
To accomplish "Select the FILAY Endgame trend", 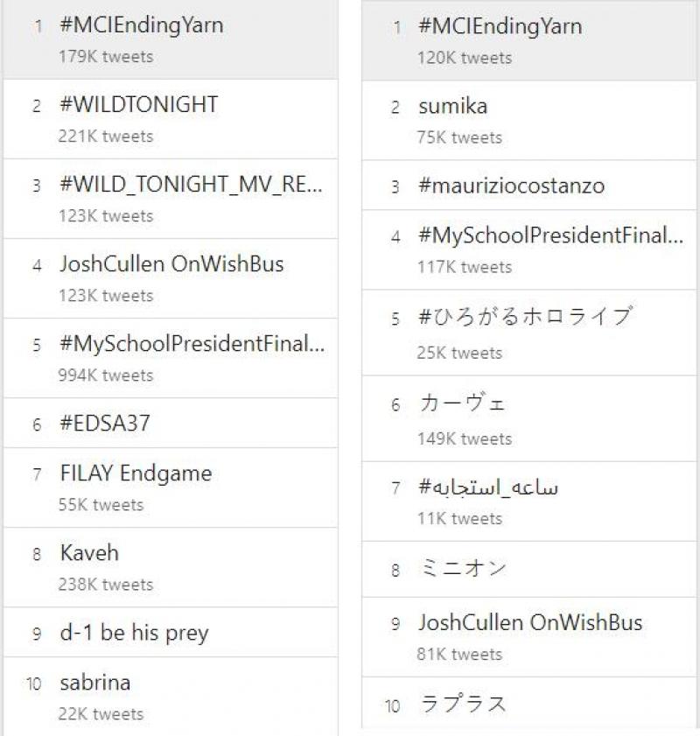I will pos(136,473).
